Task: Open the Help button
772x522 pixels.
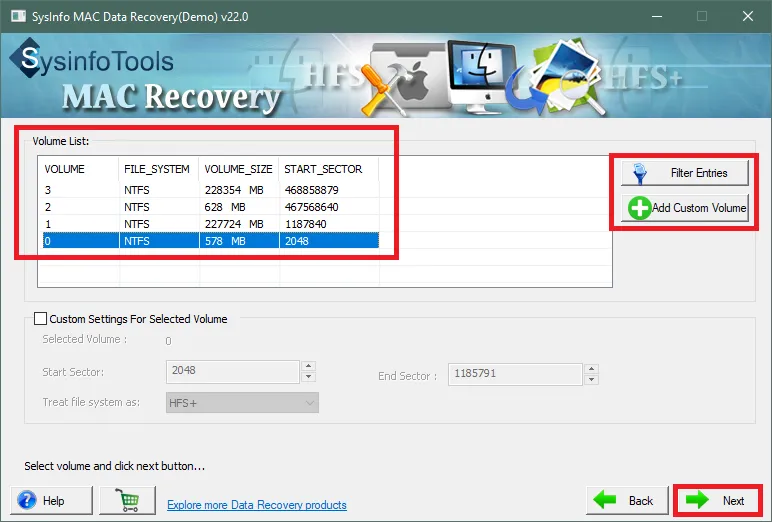Action: pyautogui.click(x=52, y=501)
